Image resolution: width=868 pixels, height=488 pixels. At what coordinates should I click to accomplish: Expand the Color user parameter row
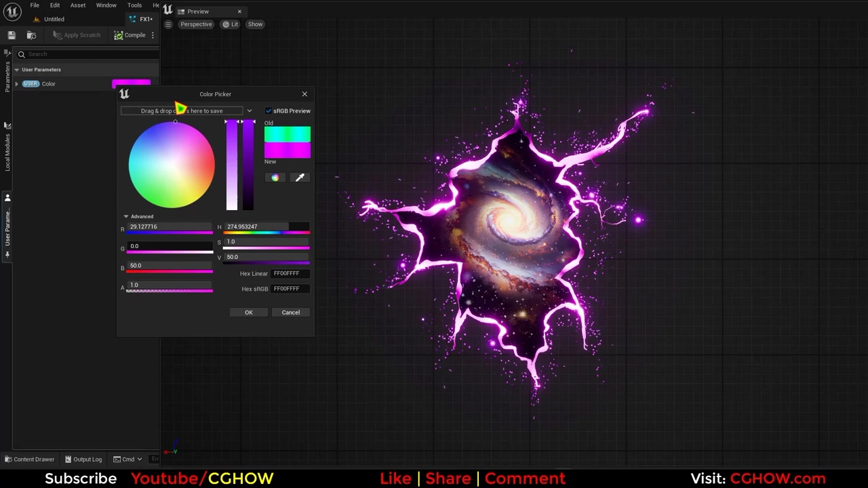(x=16, y=84)
